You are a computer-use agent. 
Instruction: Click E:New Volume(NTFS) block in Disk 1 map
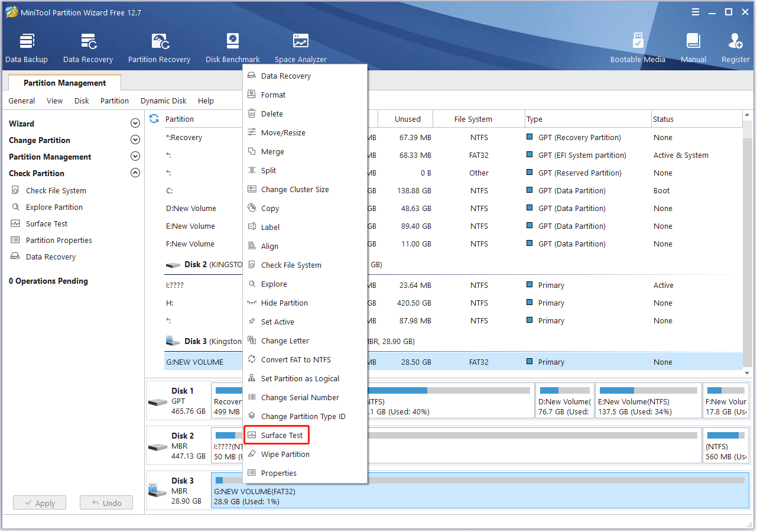coord(648,402)
